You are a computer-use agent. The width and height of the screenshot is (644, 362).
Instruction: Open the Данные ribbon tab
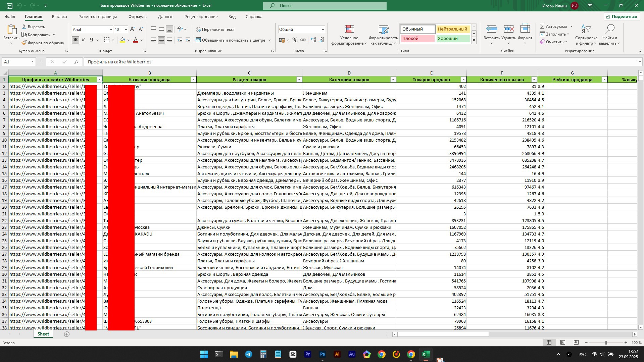165,16
